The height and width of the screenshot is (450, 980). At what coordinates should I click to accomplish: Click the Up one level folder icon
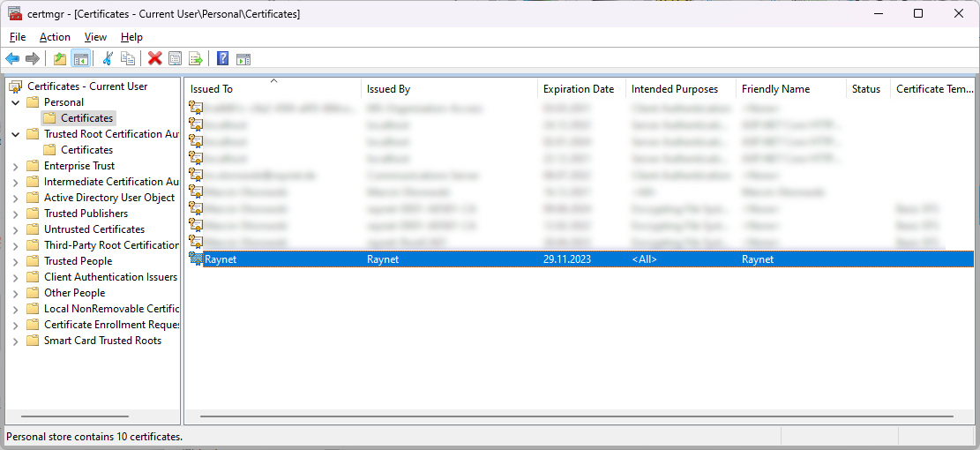coord(60,59)
